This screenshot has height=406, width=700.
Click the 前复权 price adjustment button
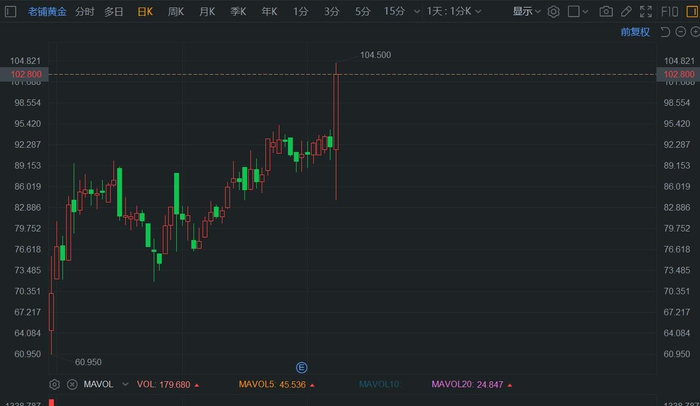tap(635, 32)
